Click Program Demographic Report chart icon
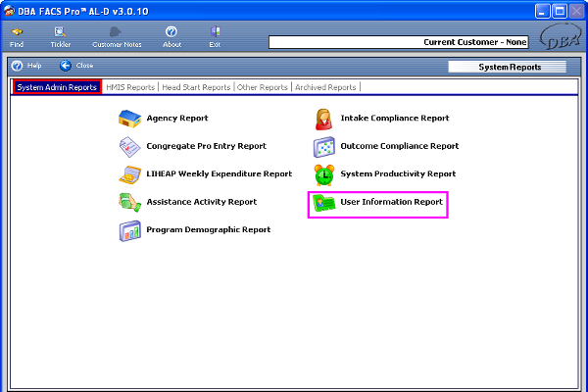 coord(129,230)
